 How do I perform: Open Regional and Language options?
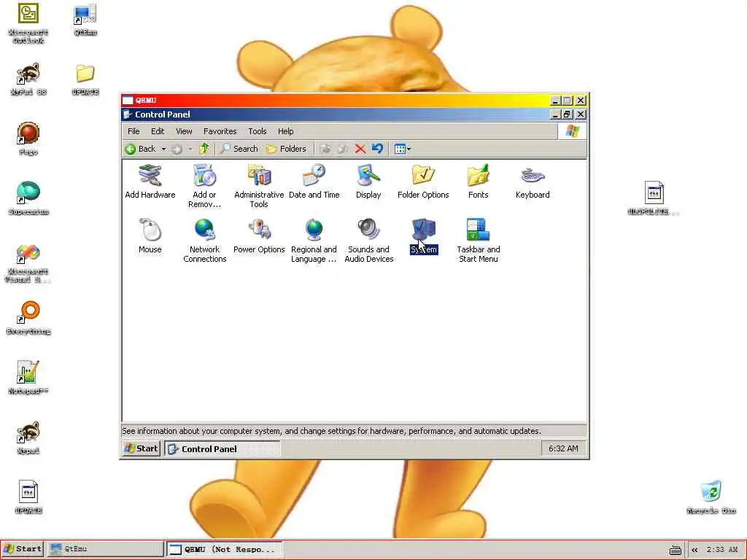click(314, 241)
